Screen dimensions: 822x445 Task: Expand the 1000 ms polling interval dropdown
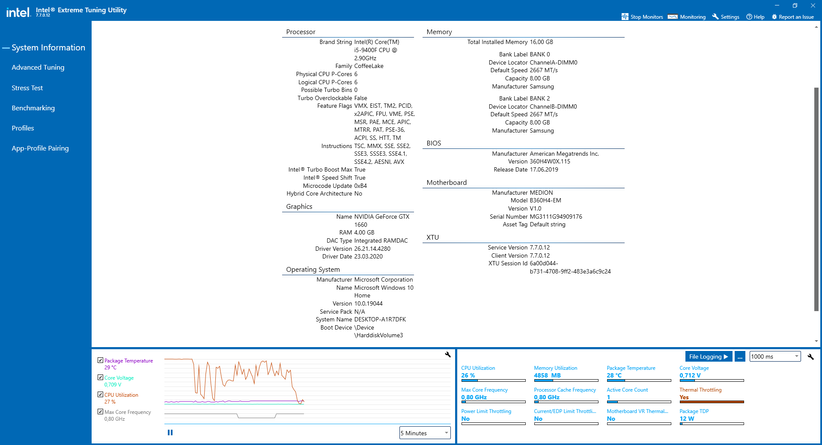point(774,356)
